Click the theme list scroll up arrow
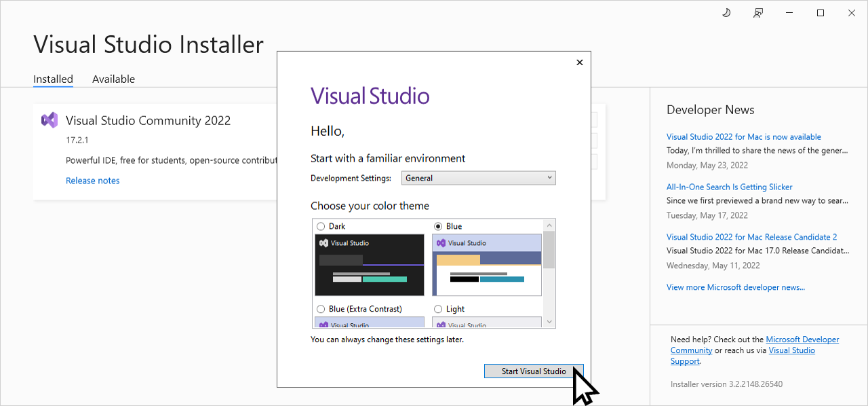 pos(549,225)
